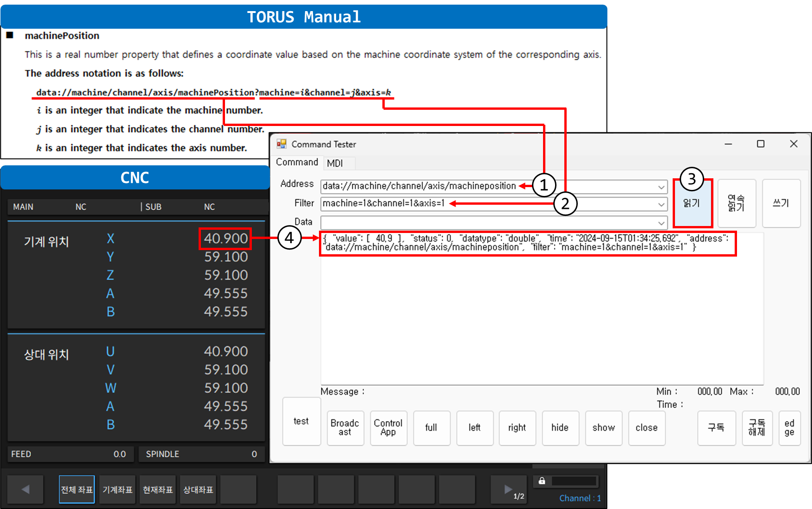Image resolution: width=812 pixels, height=509 pixels.
Task: Click the Z axis 59.100 machine position
Action: tap(226, 275)
